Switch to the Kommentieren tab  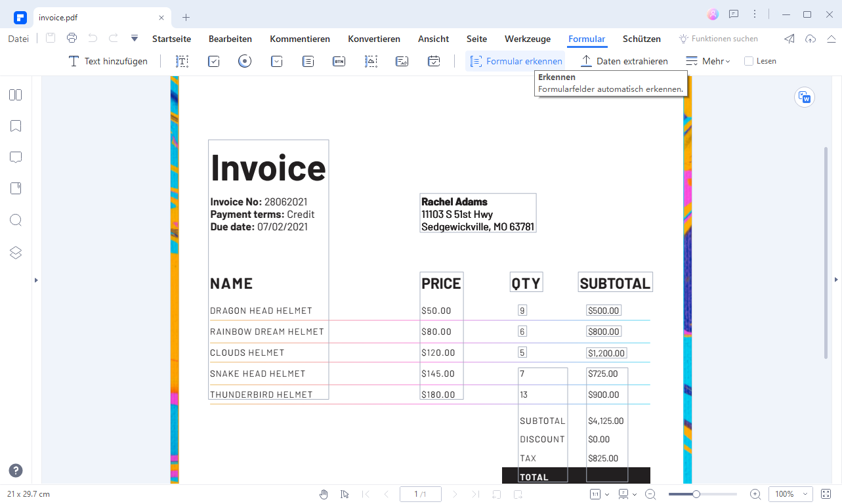click(300, 39)
